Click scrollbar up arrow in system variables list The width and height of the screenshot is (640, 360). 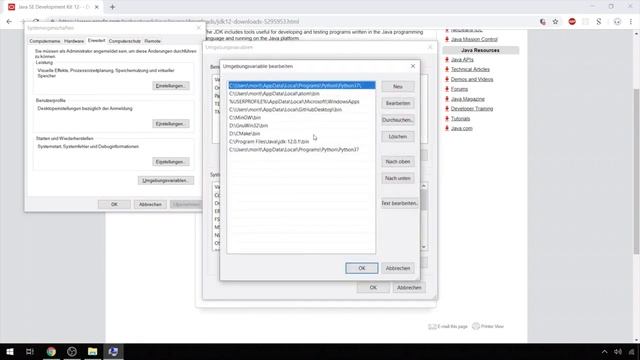(x=424, y=186)
